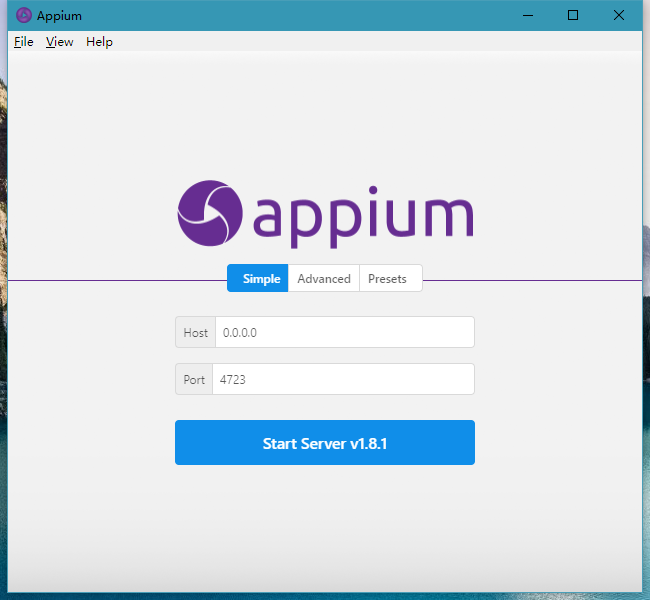The width and height of the screenshot is (650, 600).
Task: Open the View menu
Action: point(59,42)
